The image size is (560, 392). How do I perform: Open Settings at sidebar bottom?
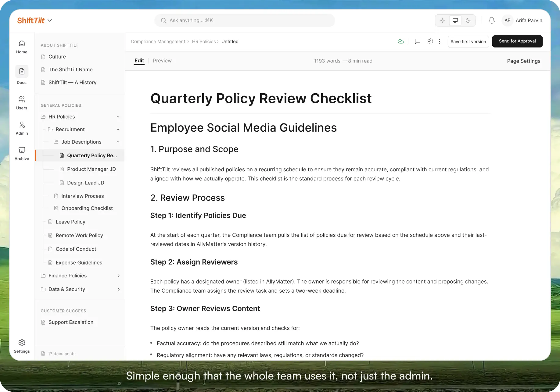coord(22,343)
